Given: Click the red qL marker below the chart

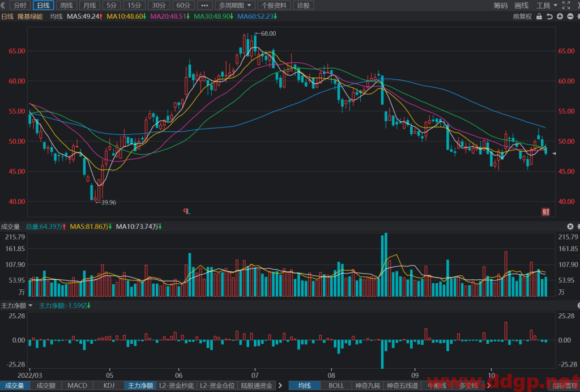Looking at the screenshot, I should coord(187,211).
